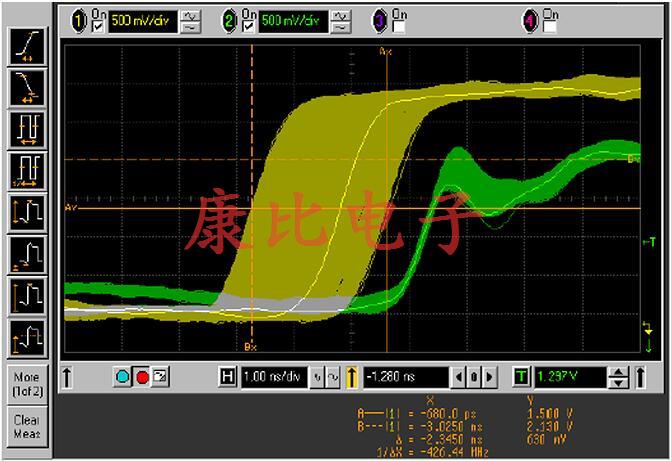Viewport: 672px width, 461px height.
Task: Click the Clear Meas button
Action: (x=26, y=427)
